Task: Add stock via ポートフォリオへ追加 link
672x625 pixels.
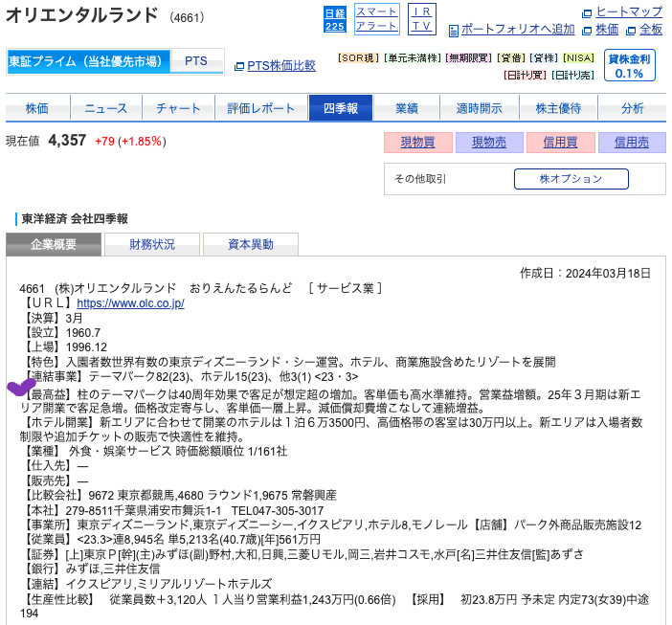Action: (518, 29)
